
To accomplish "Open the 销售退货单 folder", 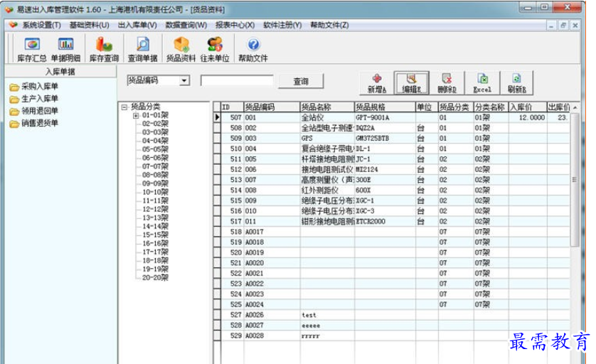I will [34, 123].
